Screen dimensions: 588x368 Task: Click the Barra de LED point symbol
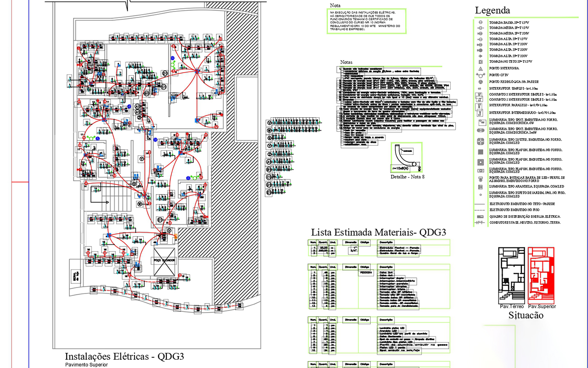(481, 179)
